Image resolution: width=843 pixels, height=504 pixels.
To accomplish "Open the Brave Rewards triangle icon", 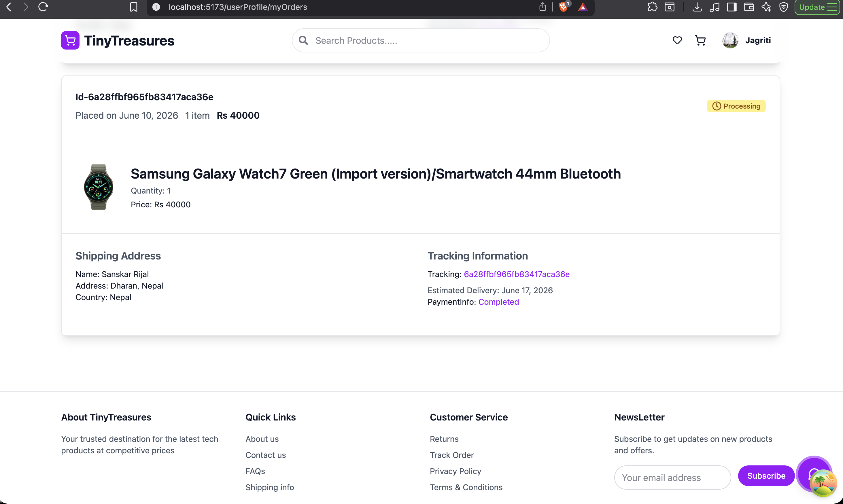I will pyautogui.click(x=583, y=7).
